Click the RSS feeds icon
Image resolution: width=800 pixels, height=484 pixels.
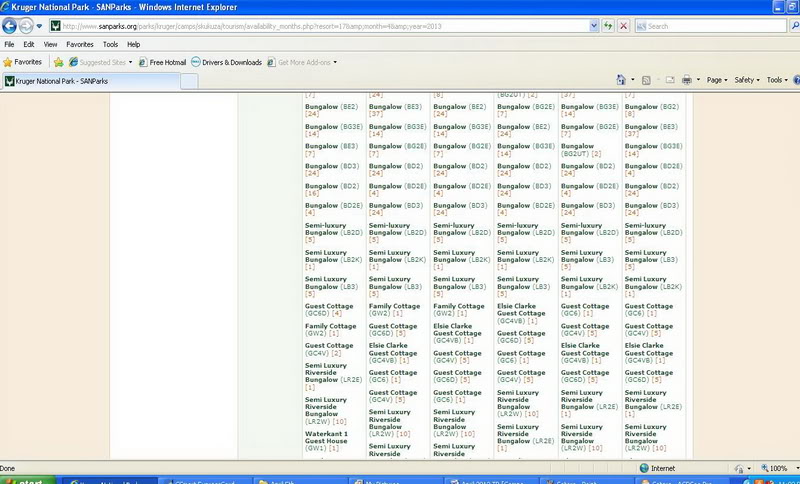(646, 80)
